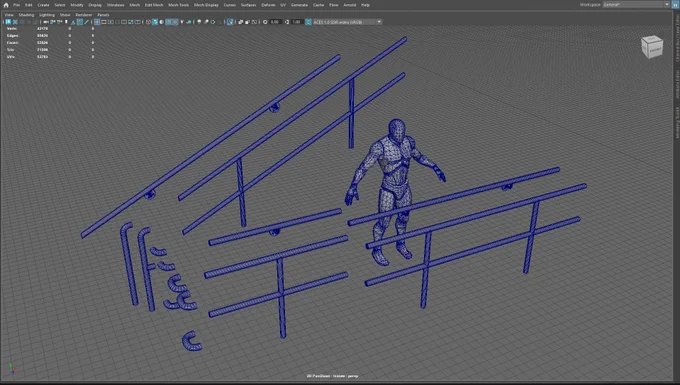Open the panel Shading menu
The image size is (680, 385).
[x=26, y=15]
